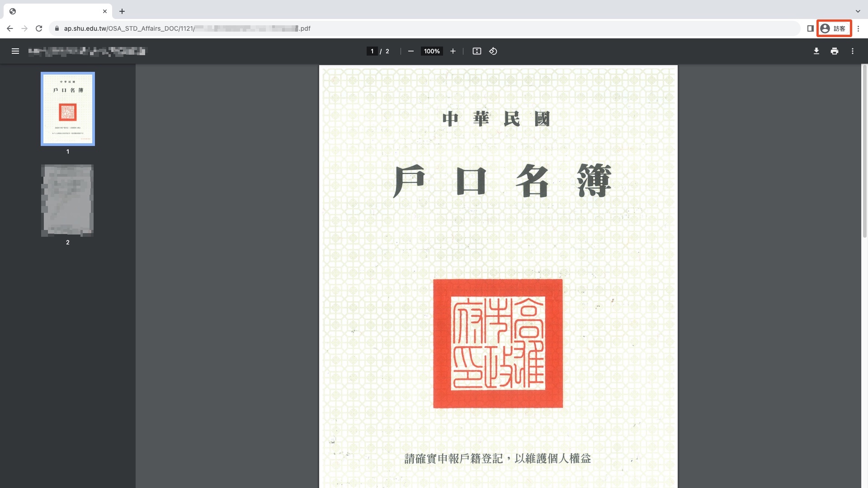Reload the current PDF page
The height and width of the screenshot is (488, 868).
pos(39,28)
